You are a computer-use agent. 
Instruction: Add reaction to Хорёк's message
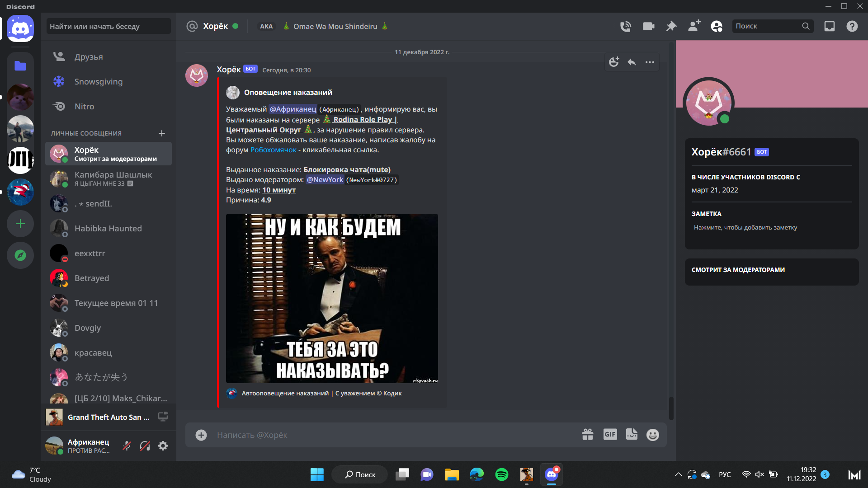click(613, 62)
